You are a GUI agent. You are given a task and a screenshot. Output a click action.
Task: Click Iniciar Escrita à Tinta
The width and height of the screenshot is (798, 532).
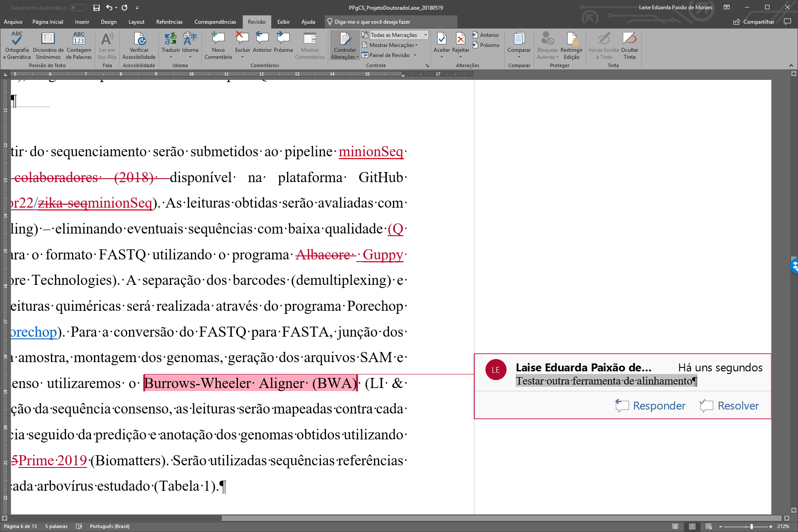[x=604, y=46]
